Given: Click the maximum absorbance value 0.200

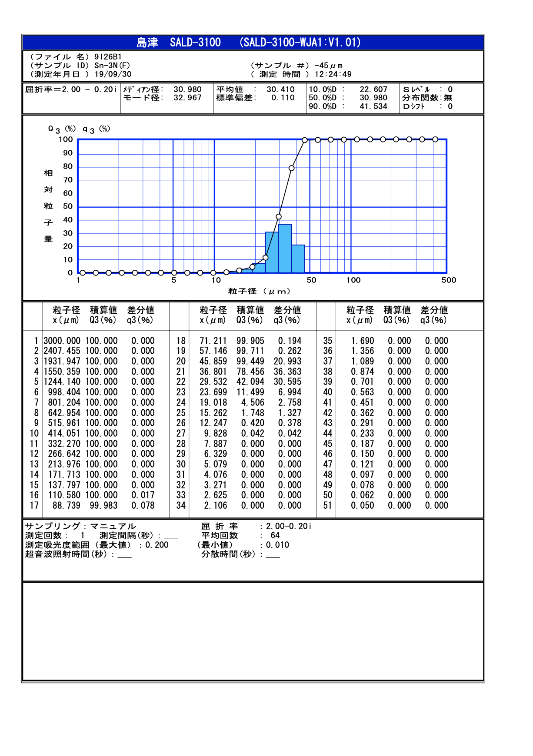Looking at the screenshot, I should click(157, 545).
